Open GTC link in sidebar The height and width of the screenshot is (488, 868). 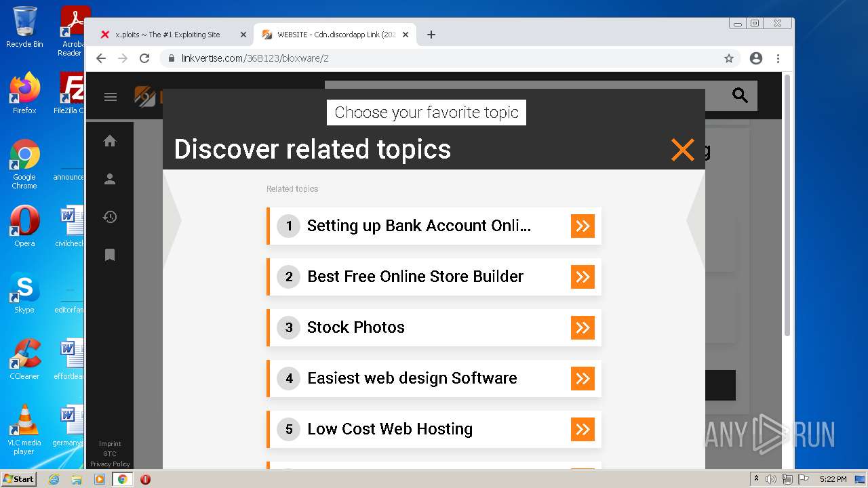coord(110,454)
